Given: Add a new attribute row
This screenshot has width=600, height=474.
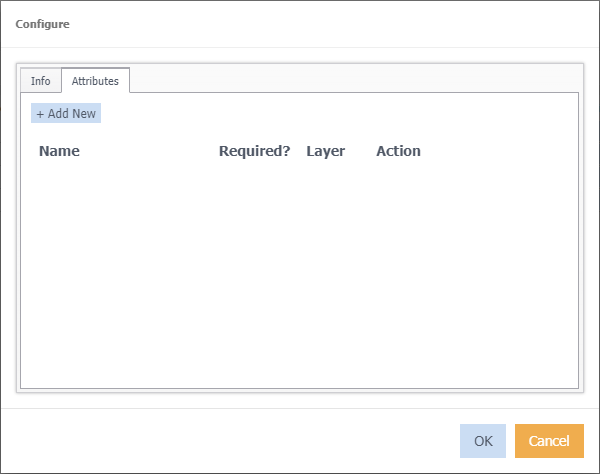Looking at the screenshot, I should tap(66, 114).
